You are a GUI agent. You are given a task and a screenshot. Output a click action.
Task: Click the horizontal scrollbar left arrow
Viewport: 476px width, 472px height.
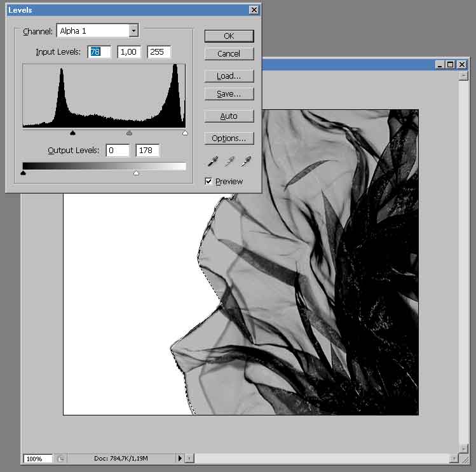(189, 458)
